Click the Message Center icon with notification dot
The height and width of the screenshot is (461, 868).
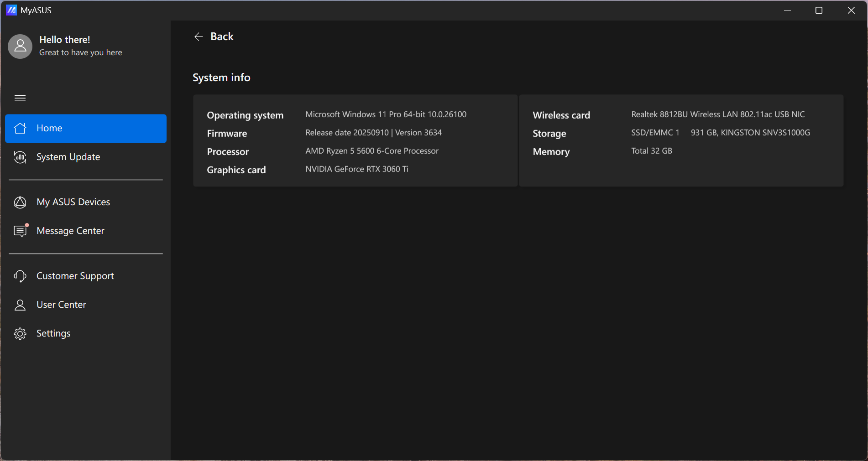[20, 231]
